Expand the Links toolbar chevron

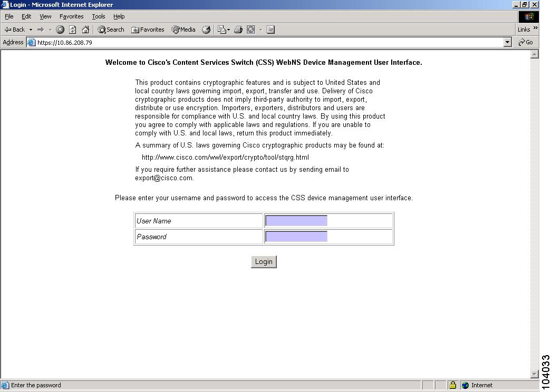tap(536, 28)
